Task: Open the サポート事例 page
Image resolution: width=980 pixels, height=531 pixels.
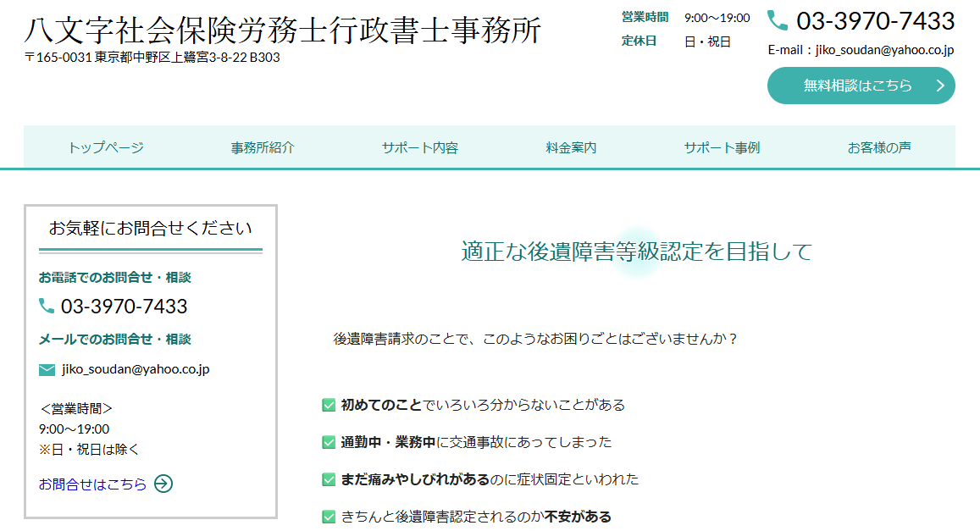Action: (722, 147)
